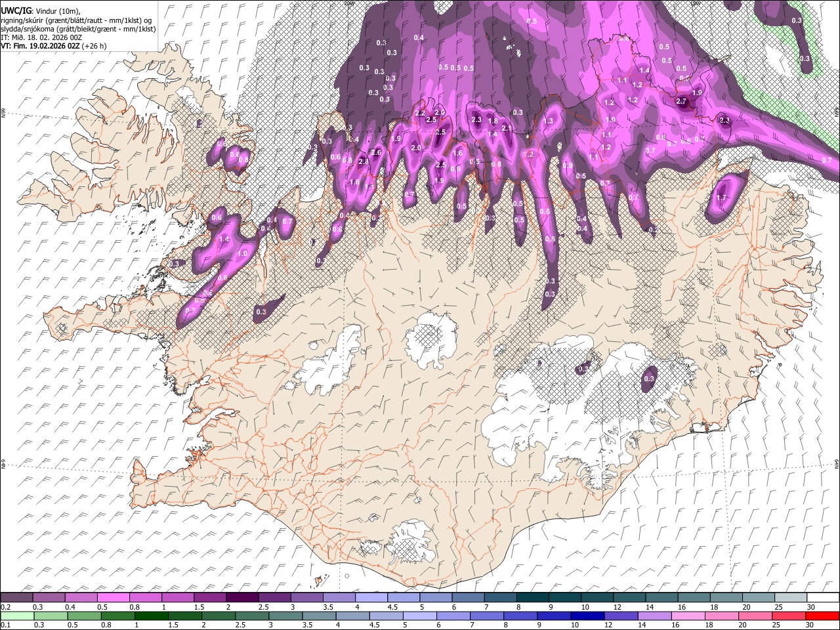The height and width of the screenshot is (630, 840).
Task: Click the 1.3 precipitation value on the map
Action: pyautogui.click(x=548, y=121)
